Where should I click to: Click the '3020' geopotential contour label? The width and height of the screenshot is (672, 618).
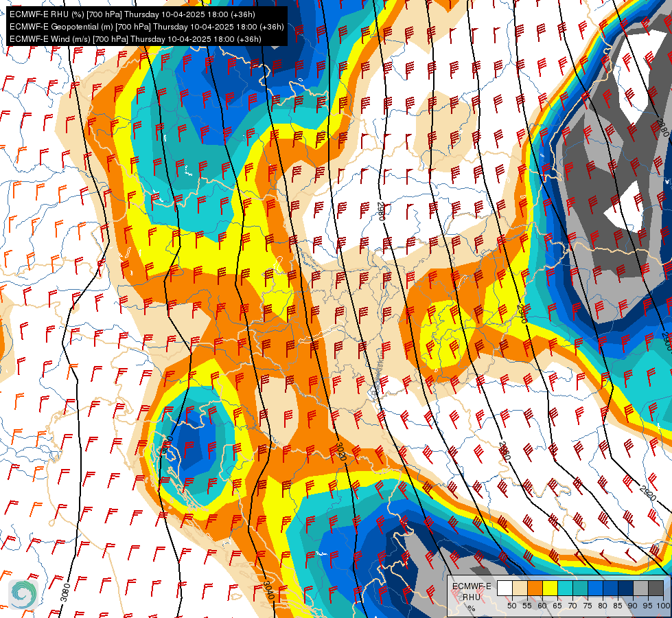point(340,453)
